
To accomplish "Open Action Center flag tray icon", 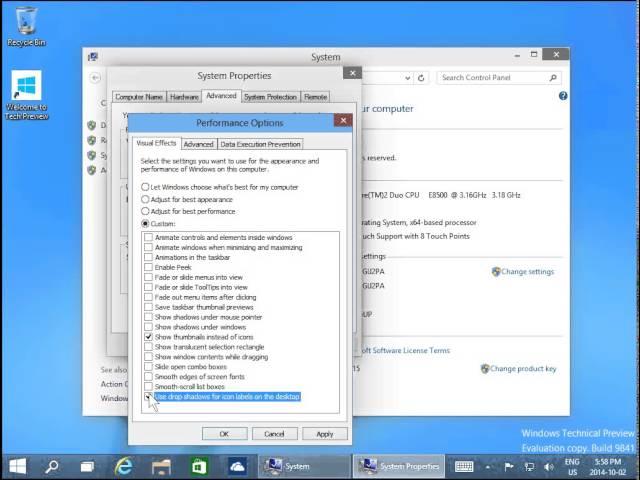I will pyautogui.click(x=509, y=466).
